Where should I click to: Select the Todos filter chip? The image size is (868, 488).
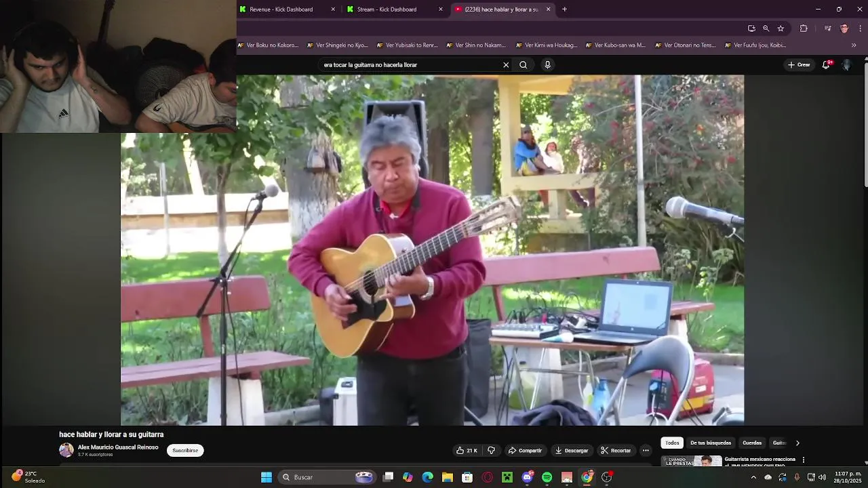point(672,443)
